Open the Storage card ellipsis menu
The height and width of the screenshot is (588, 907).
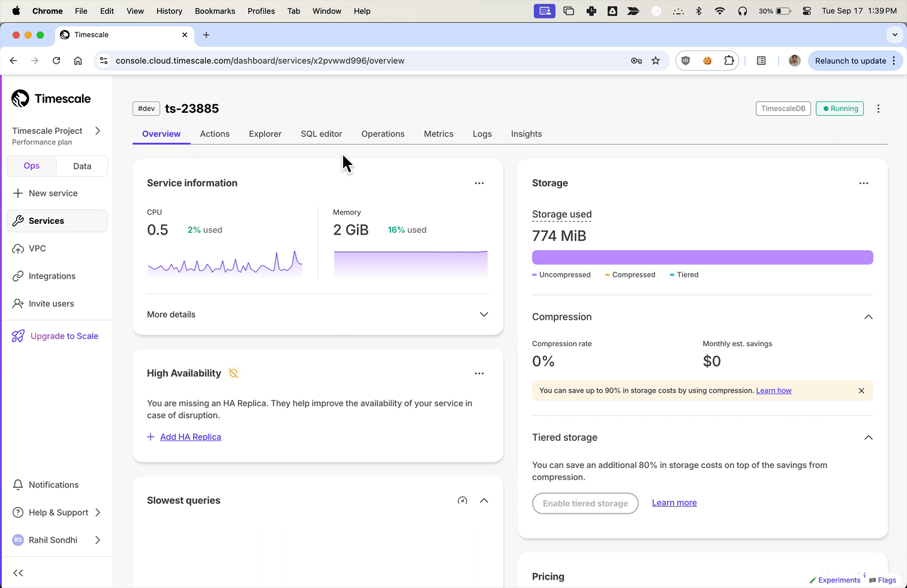[x=864, y=183]
